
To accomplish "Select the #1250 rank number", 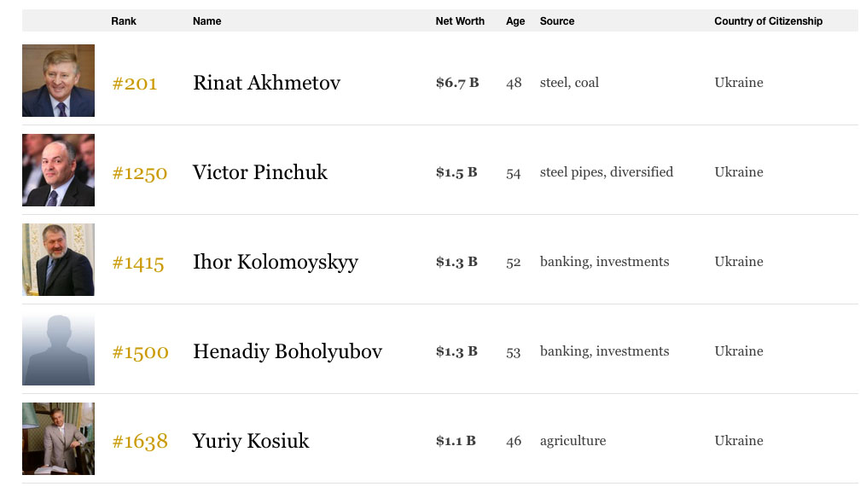I will click(x=140, y=173).
